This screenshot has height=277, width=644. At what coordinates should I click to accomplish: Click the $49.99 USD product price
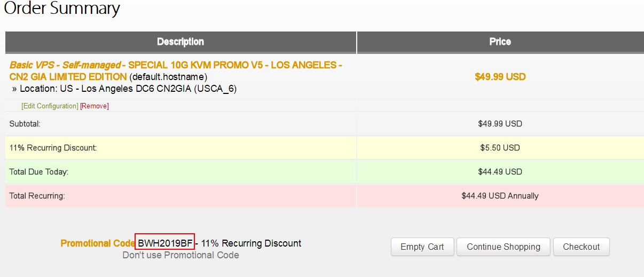pyautogui.click(x=500, y=77)
